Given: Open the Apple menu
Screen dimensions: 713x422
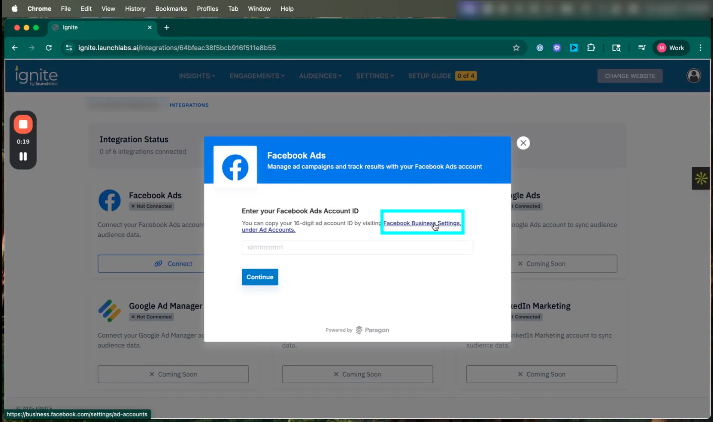Looking at the screenshot, I should click(15, 9).
